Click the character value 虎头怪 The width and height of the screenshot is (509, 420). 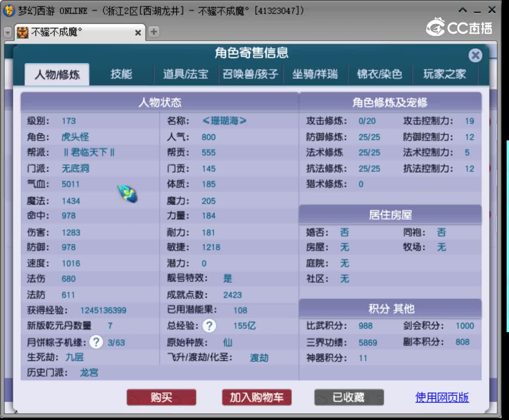75,137
